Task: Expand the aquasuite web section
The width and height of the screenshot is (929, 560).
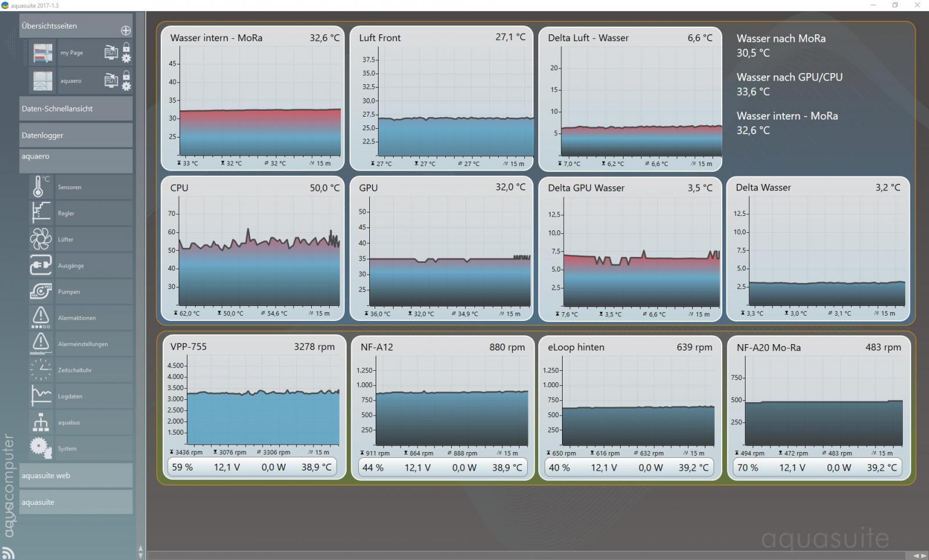Action: [x=75, y=475]
